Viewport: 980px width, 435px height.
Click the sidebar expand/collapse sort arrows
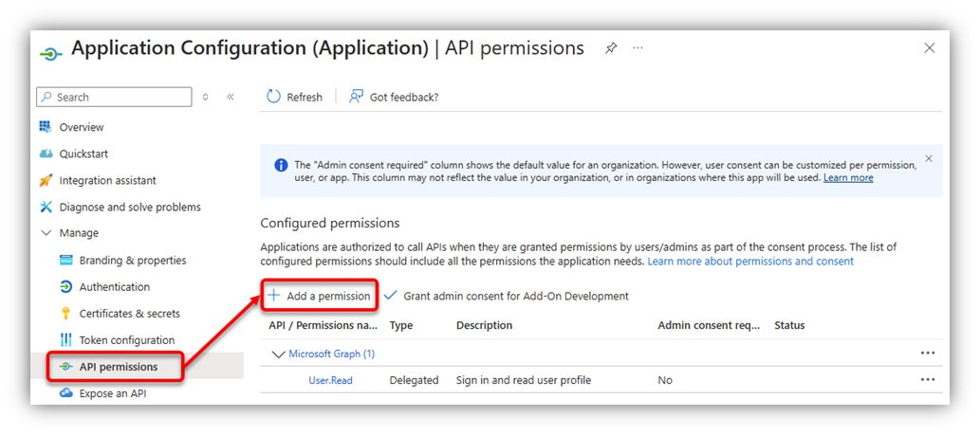[x=205, y=98]
